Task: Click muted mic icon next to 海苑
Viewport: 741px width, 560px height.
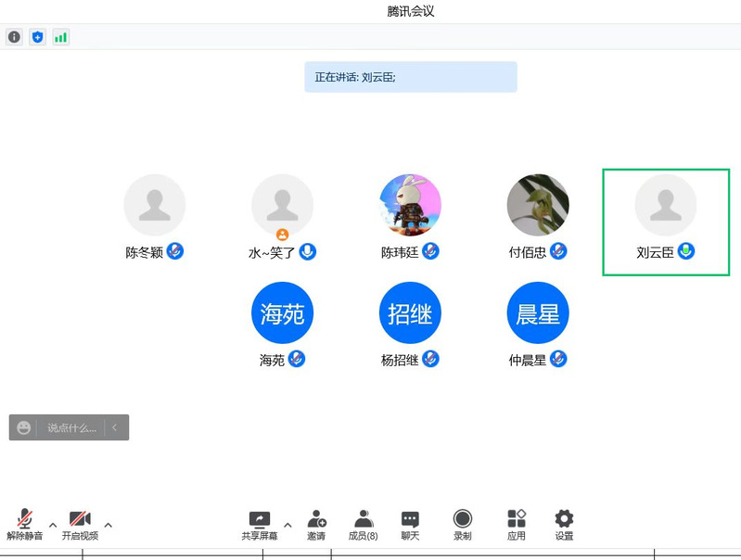Action: click(297, 359)
